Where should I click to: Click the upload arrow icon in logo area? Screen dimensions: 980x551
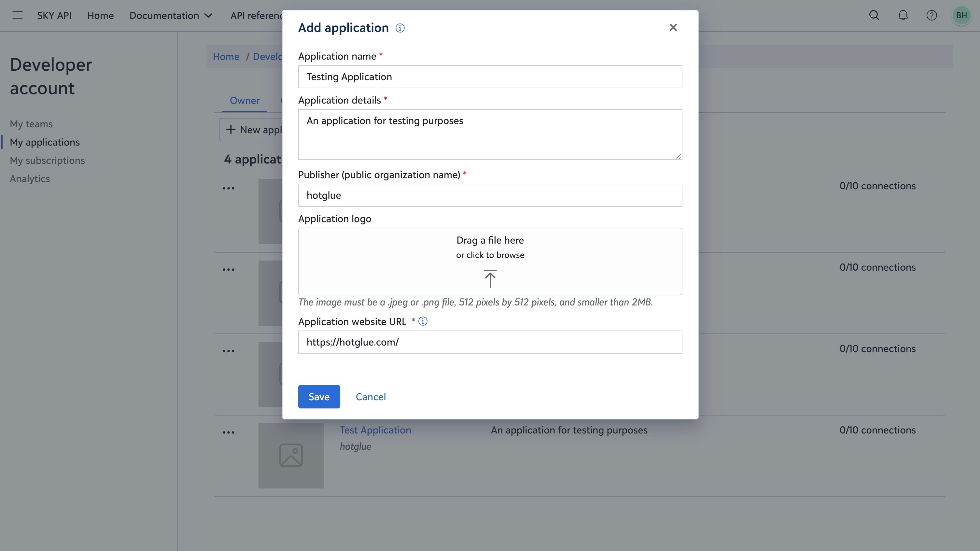490,278
